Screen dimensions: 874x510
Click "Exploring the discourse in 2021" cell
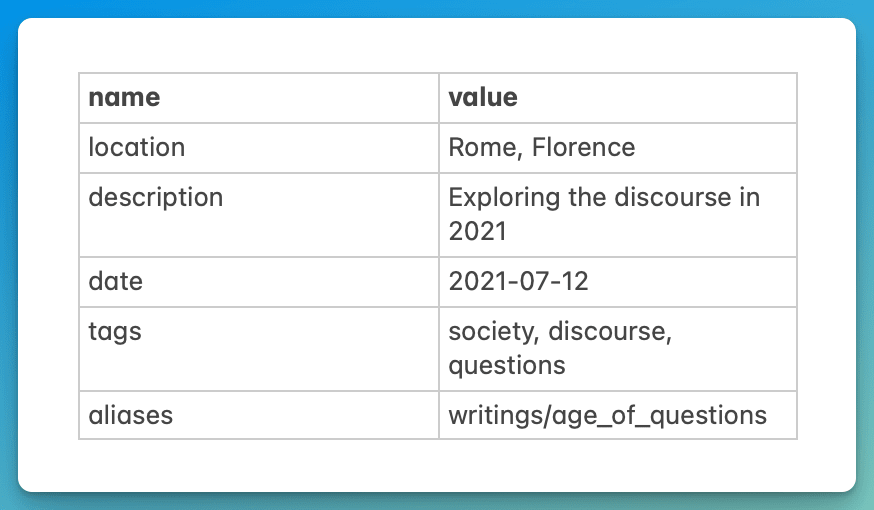coord(618,215)
